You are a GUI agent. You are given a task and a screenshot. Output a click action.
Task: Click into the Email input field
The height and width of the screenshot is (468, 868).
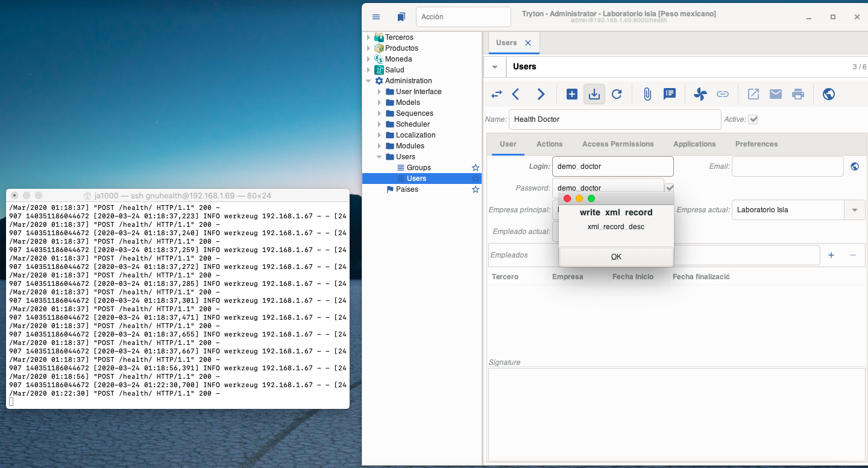pos(787,166)
